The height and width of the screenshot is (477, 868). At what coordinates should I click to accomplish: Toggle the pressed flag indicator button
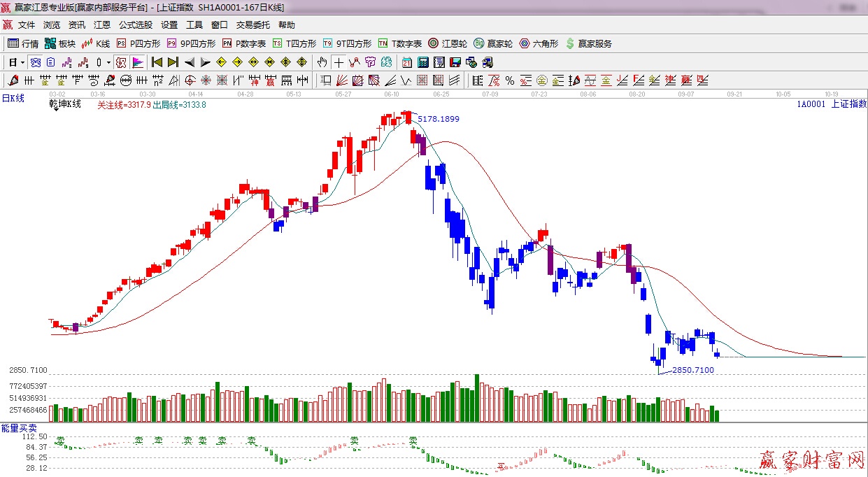coord(138,62)
